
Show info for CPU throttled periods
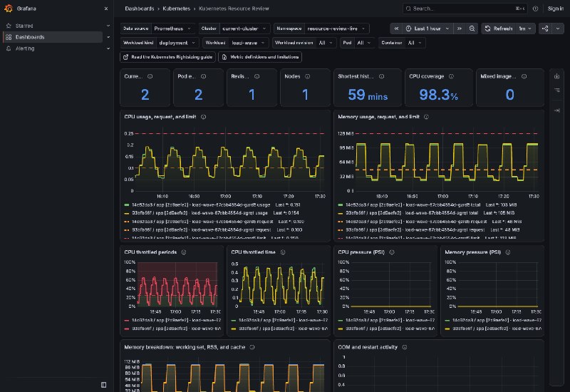(184, 252)
